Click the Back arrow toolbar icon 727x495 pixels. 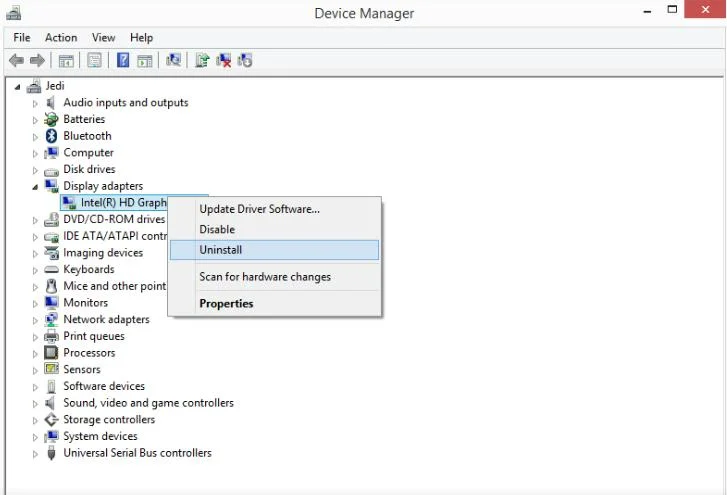pos(17,60)
